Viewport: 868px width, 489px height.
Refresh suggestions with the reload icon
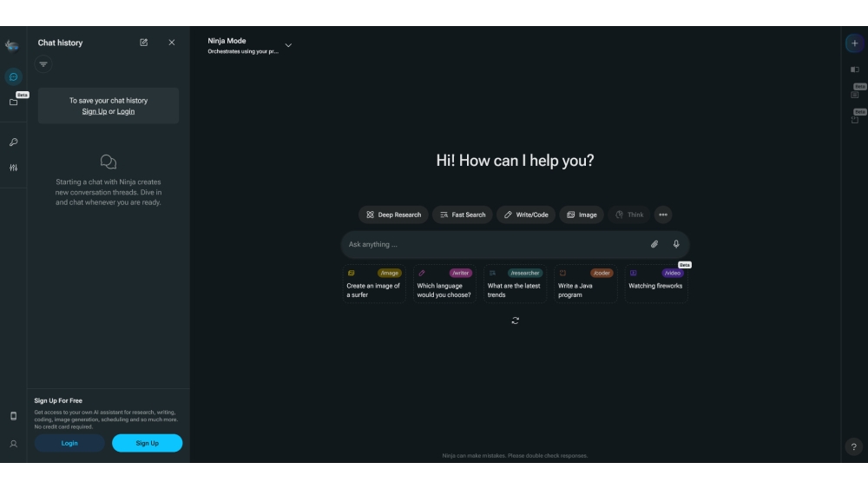[516, 320]
